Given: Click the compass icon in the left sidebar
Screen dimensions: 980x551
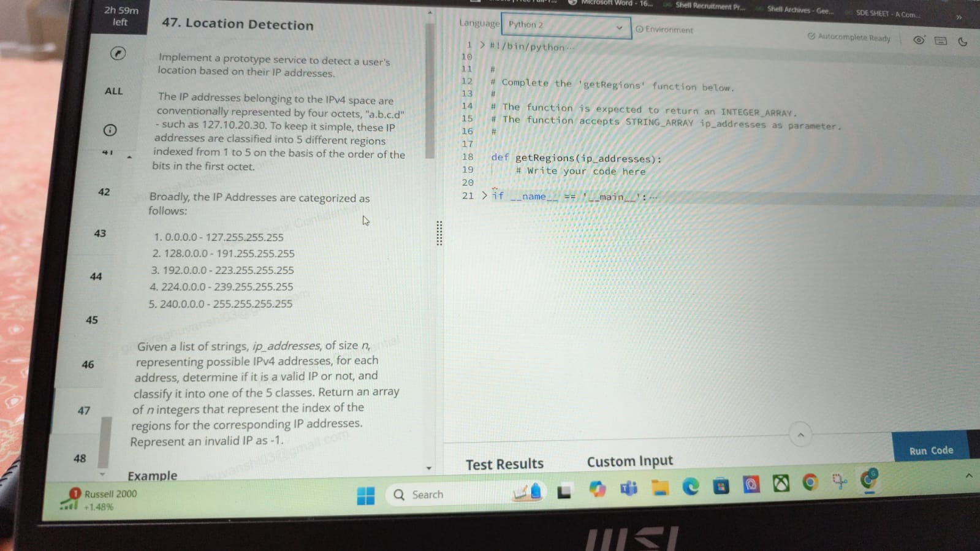Looking at the screenshot, I should coord(118,53).
